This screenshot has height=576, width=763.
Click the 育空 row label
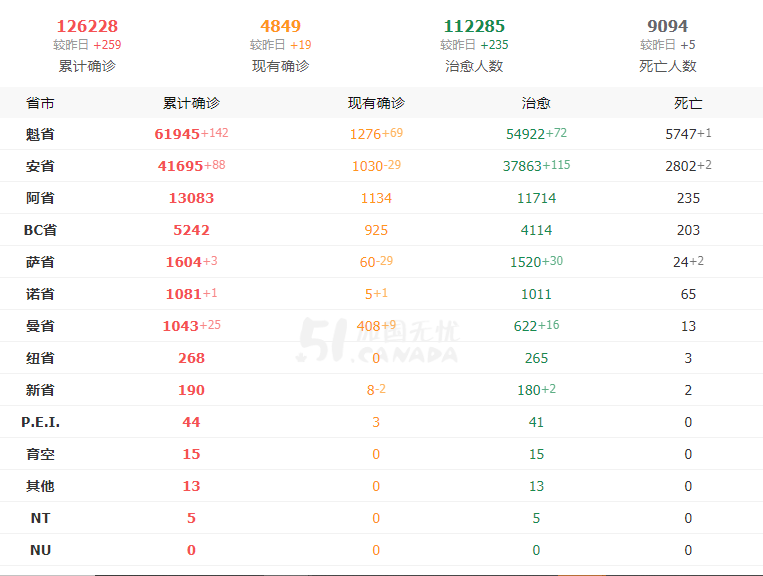pyautogui.click(x=40, y=454)
